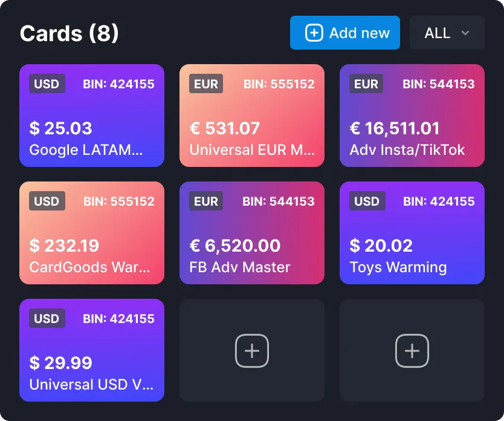Expand the ALL filter dropdown
Viewport: 504px width, 421px height.
(x=447, y=33)
